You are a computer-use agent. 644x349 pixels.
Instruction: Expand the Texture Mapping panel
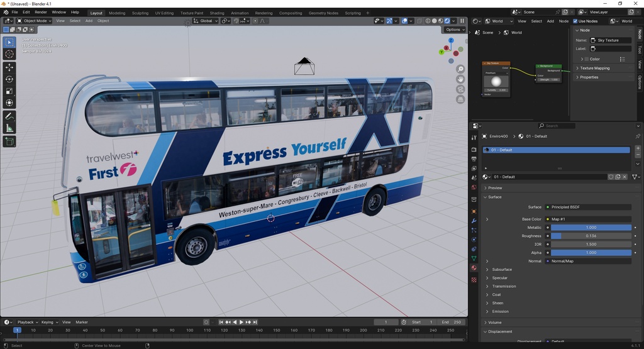[x=594, y=68]
